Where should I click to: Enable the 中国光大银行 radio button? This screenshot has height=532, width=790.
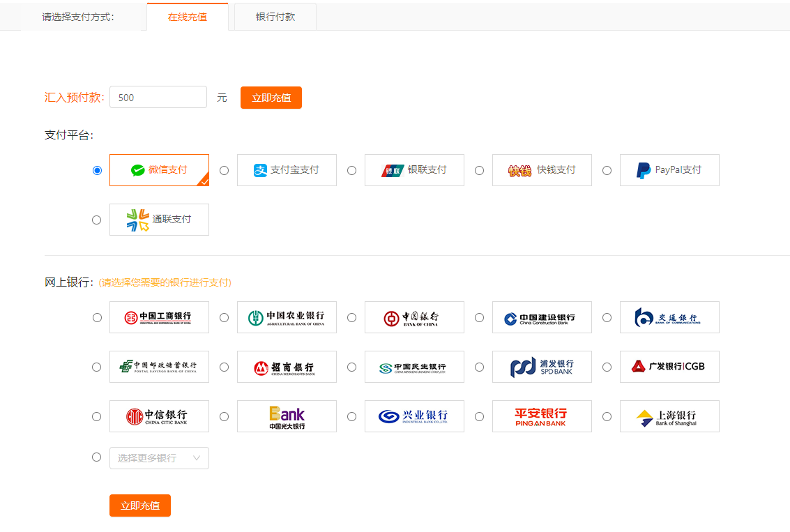click(225, 417)
